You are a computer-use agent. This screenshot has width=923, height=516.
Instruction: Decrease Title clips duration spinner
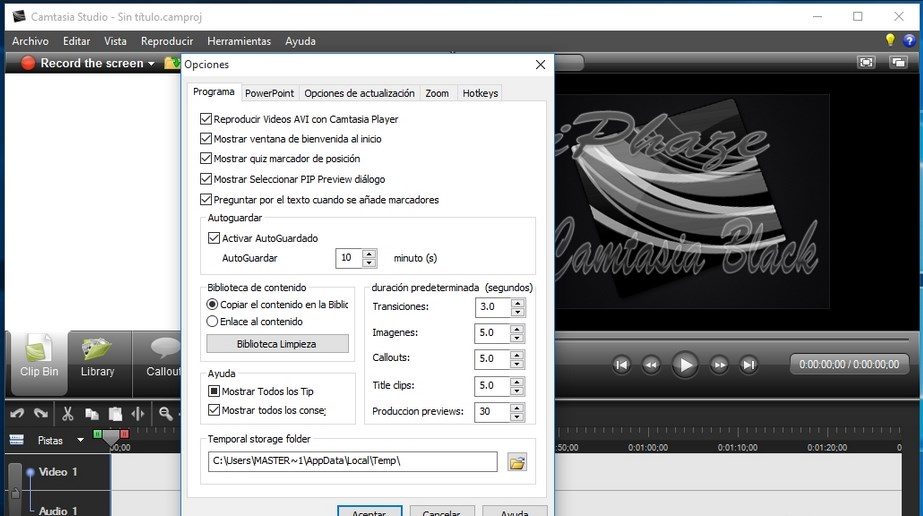[x=517, y=391]
